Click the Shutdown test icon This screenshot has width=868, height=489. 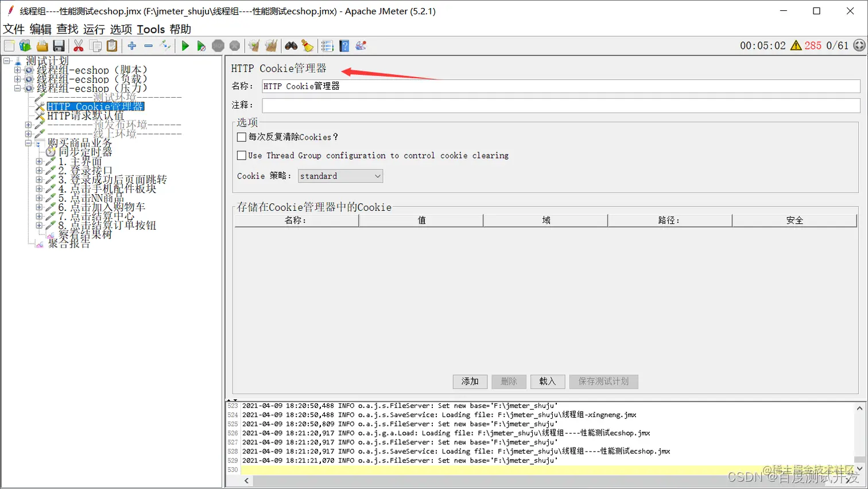235,46
